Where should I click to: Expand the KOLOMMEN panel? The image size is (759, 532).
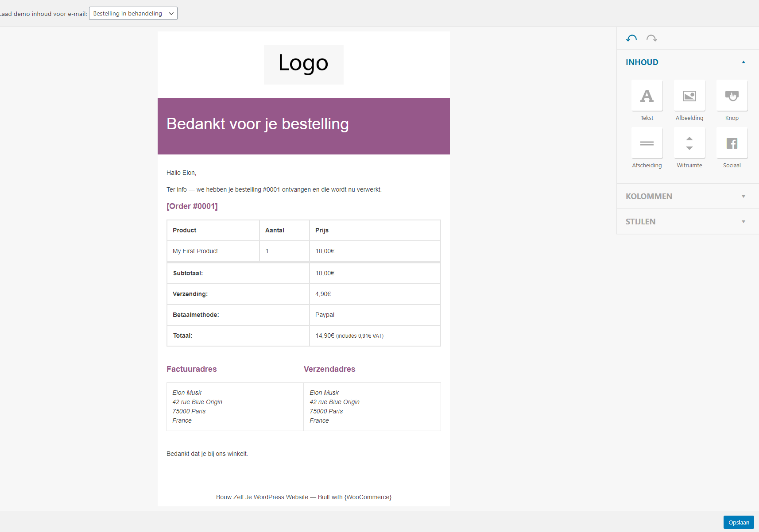click(x=688, y=196)
